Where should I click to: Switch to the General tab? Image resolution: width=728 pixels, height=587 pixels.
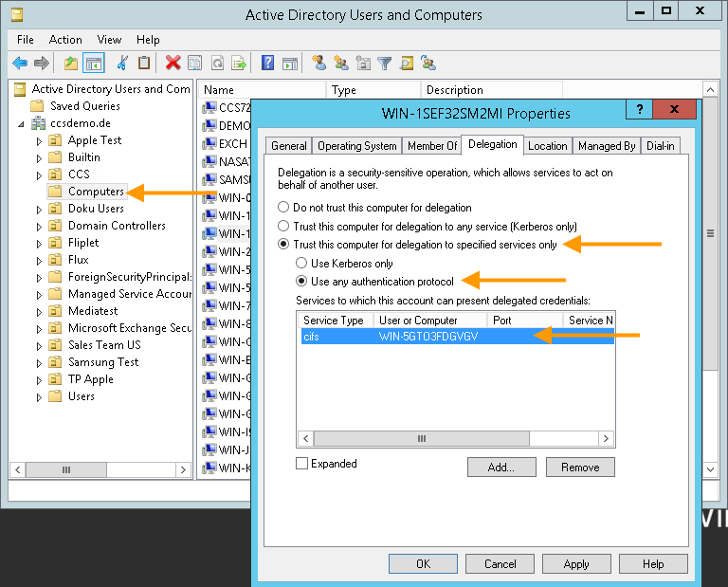coord(289,146)
